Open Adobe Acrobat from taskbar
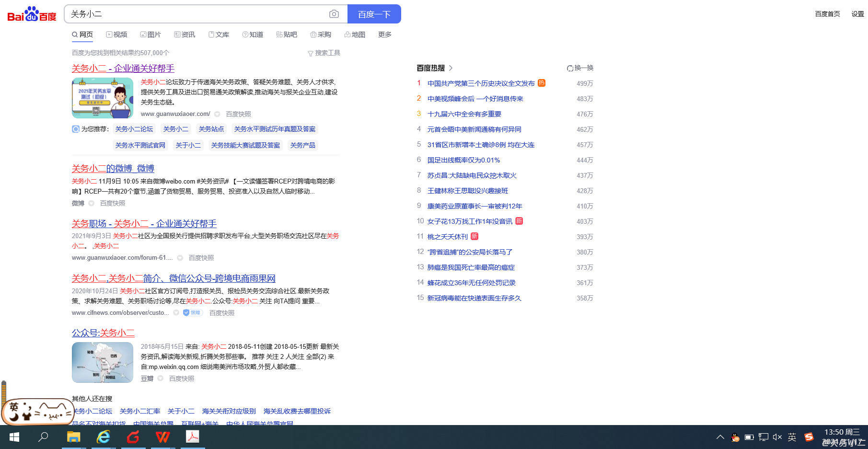 pos(192,437)
